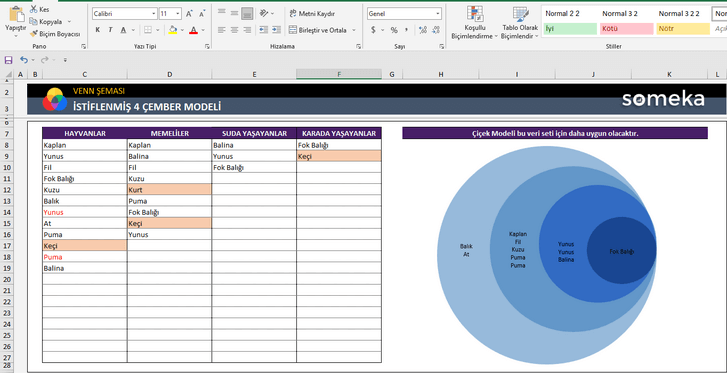Click the Fok Balığı circle in Venn chart
The height and width of the screenshot is (373, 727).
click(621, 251)
